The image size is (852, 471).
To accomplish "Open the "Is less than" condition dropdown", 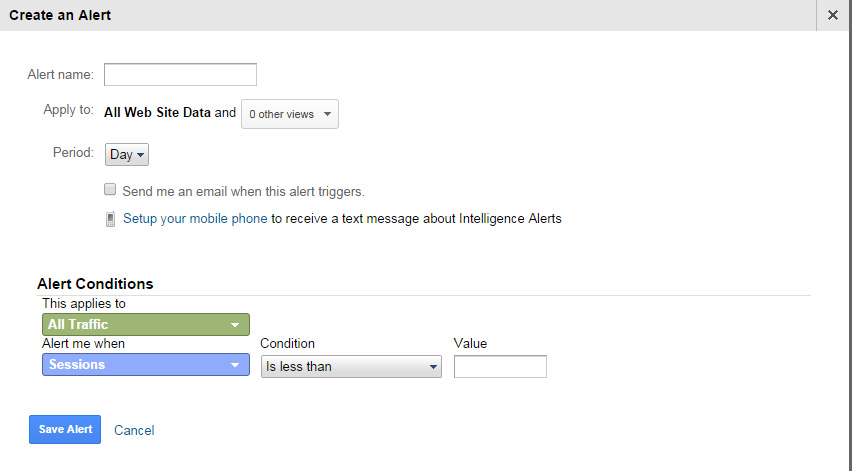I will pyautogui.click(x=350, y=367).
